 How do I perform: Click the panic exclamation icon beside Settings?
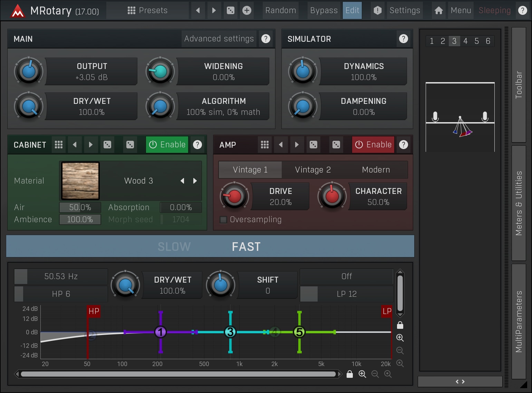[x=377, y=10]
